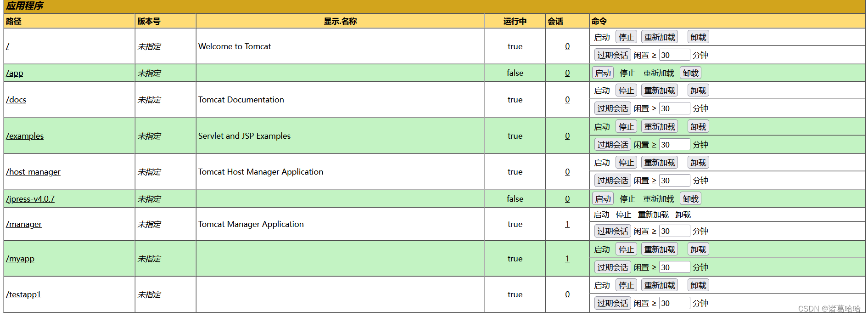Open the / root application path link
The image size is (868, 317).
tap(8, 46)
